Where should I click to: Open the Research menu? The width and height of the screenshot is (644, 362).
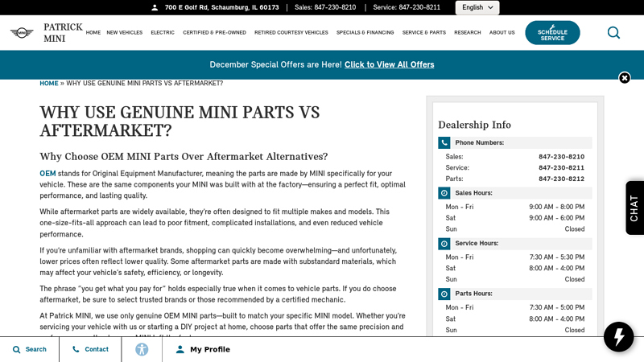point(468,32)
